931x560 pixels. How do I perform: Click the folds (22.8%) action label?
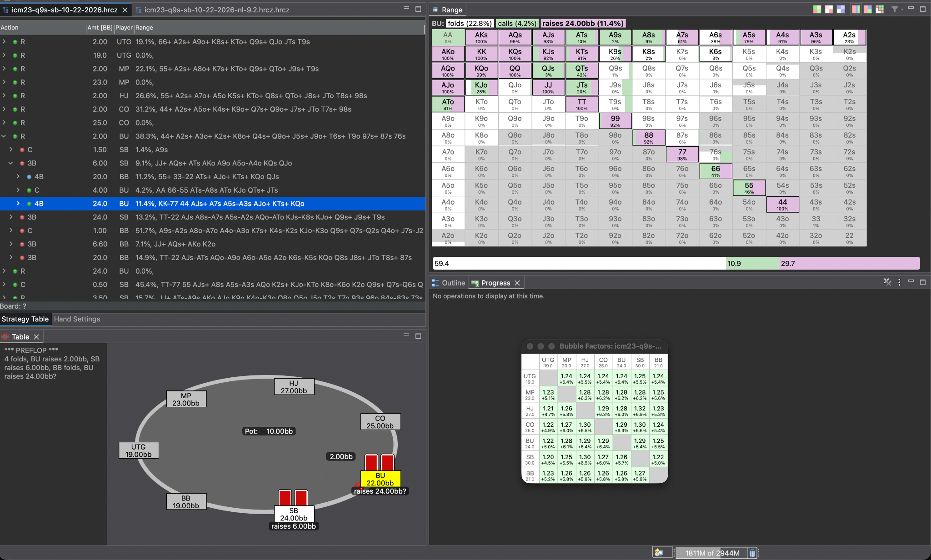470,23
